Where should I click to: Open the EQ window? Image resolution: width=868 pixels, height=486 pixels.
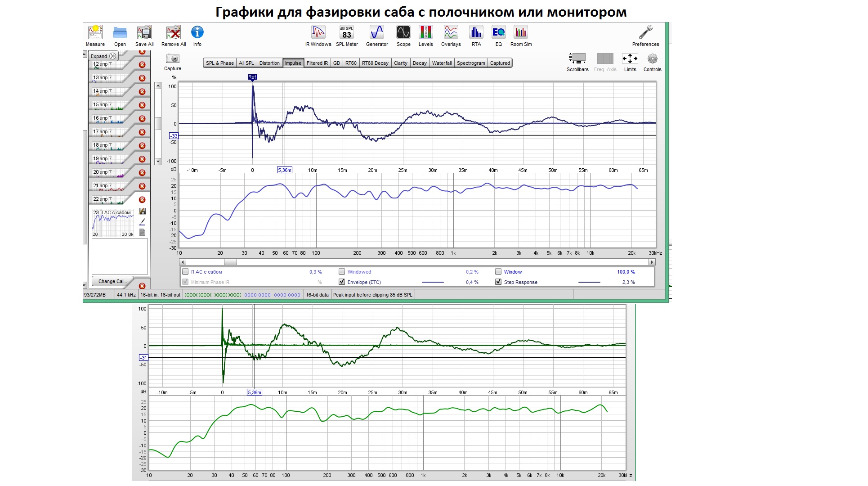pyautogui.click(x=498, y=33)
